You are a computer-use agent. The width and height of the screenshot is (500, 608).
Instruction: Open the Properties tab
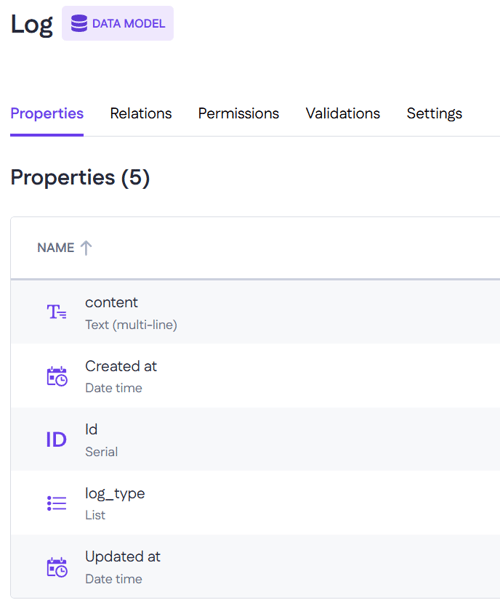47,113
